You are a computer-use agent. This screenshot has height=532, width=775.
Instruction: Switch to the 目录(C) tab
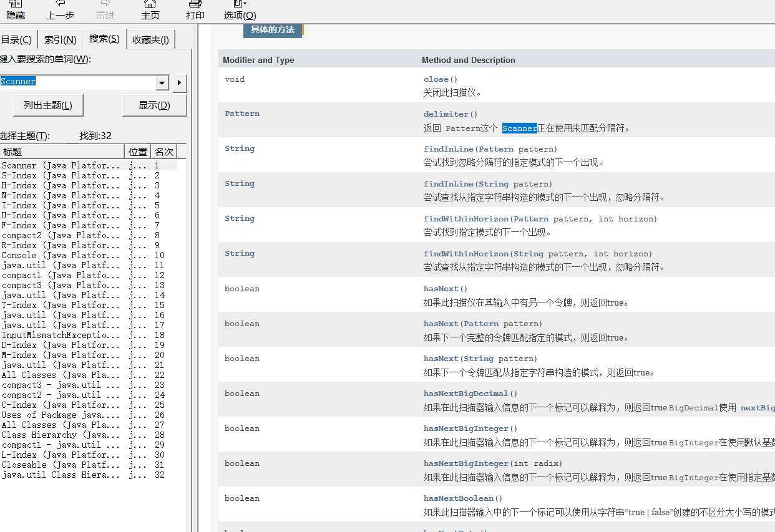pos(17,40)
